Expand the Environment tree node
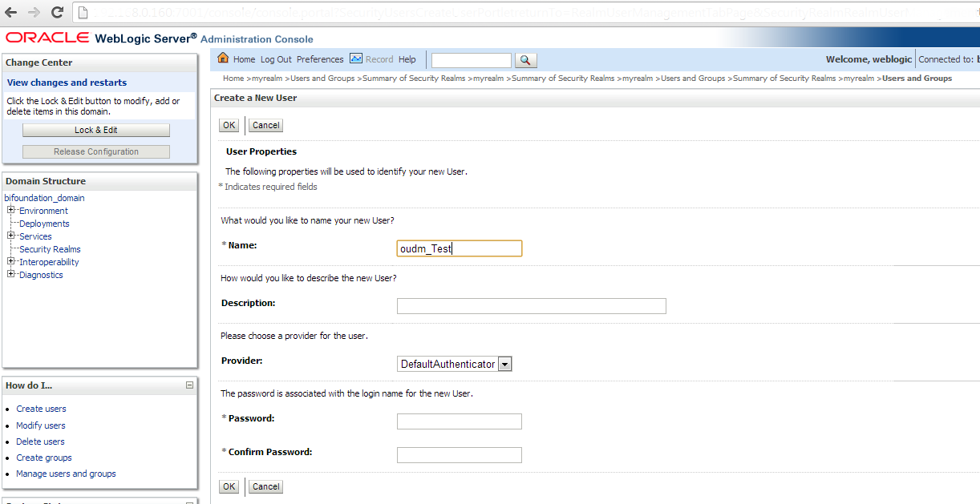Screen dimensions: 980x504 (x=11, y=211)
